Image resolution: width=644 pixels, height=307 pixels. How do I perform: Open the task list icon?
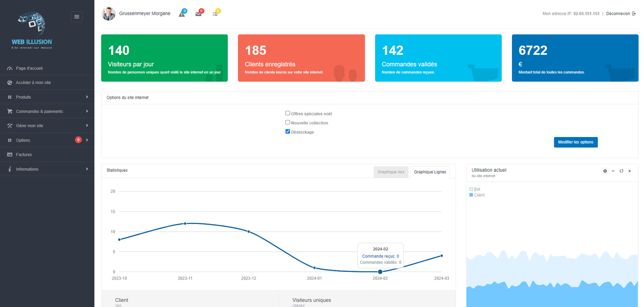click(x=215, y=14)
